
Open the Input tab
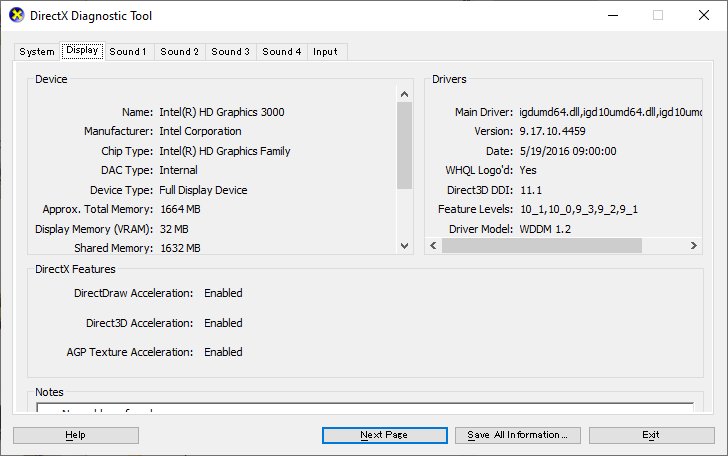[x=325, y=52]
